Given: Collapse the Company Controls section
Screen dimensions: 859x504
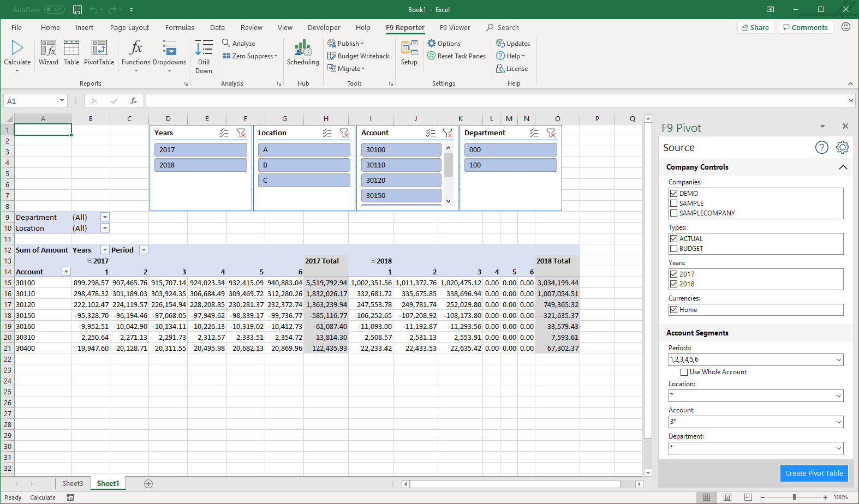Looking at the screenshot, I should pos(843,167).
